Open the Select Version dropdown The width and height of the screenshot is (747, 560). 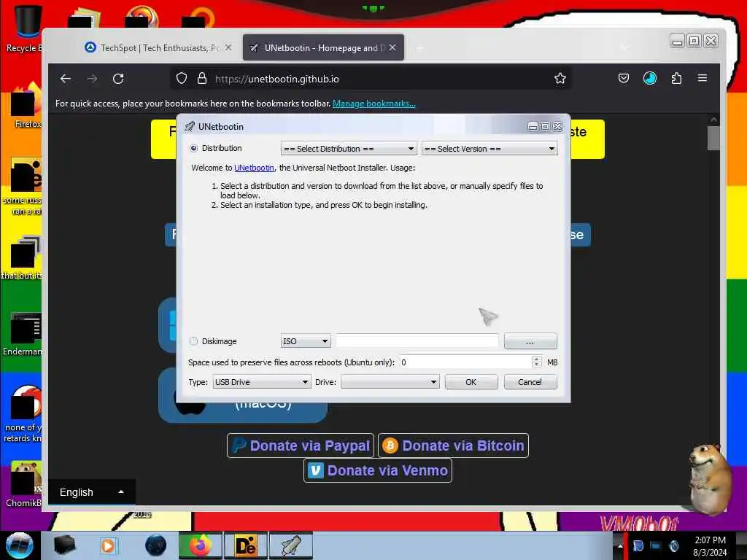[489, 149]
